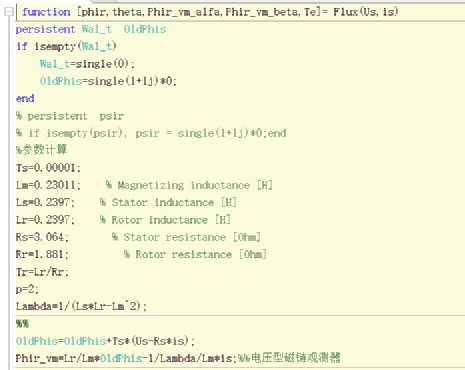Click the function keyword on first line
The height and width of the screenshot is (370, 465).
point(46,12)
